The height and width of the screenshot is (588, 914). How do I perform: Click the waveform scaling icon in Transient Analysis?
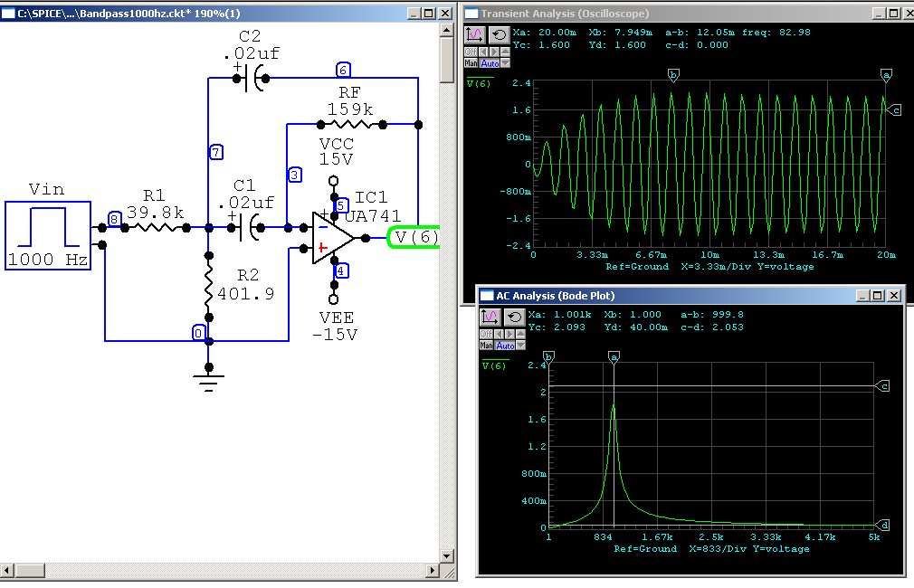click(475, 35)
